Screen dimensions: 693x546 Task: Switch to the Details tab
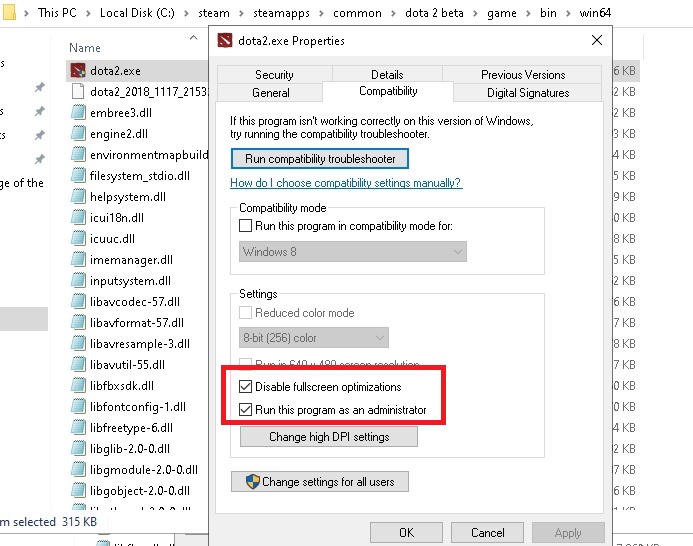387,74
